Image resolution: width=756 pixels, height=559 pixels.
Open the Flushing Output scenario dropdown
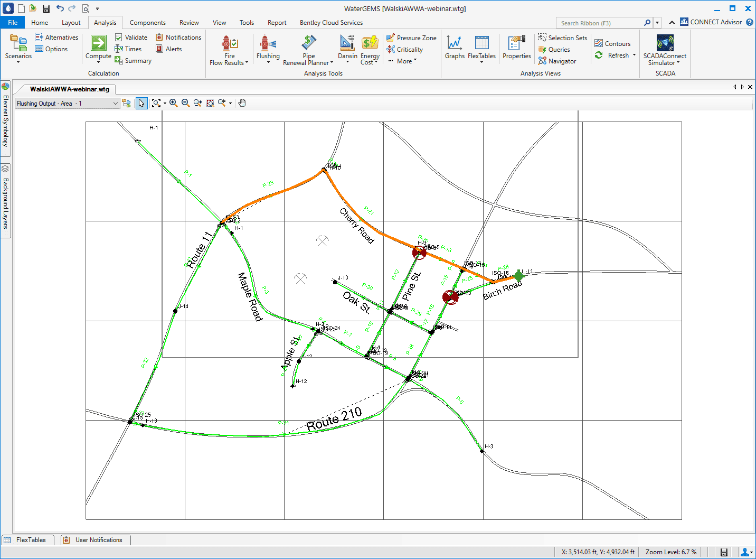coord(67,104)
